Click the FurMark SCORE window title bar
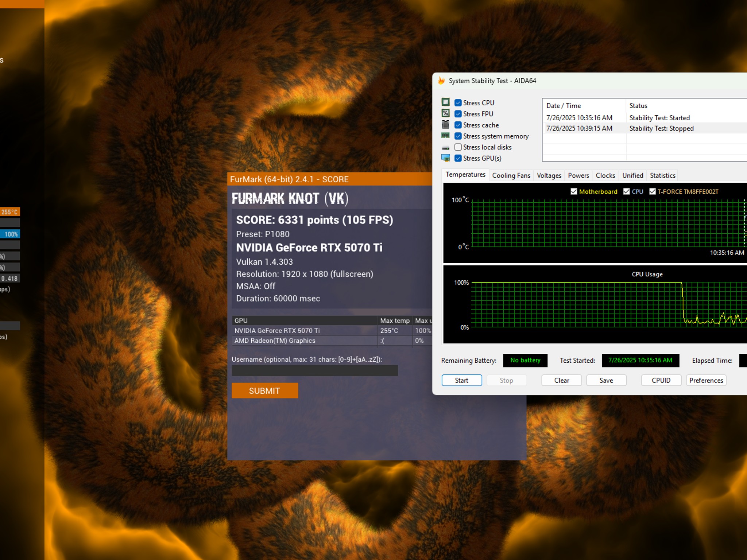Viewport: 747px width, 560px height. (x=330, y=179)
